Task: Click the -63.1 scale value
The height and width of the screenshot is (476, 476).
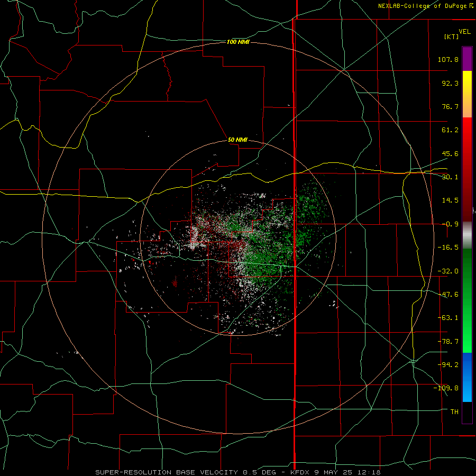Action: tap(448, 318)
